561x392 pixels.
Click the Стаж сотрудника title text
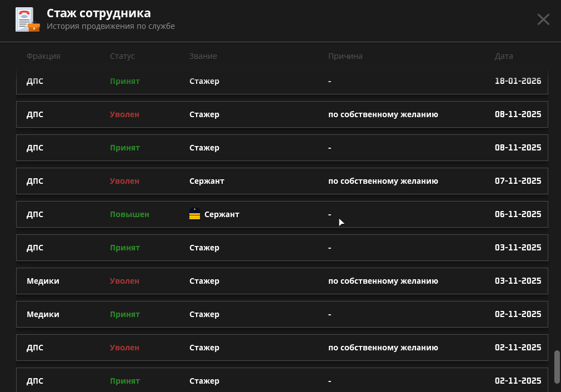click(98, 13)
